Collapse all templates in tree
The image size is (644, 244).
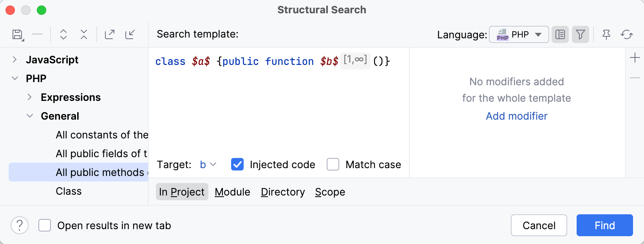tap(84, 34)
